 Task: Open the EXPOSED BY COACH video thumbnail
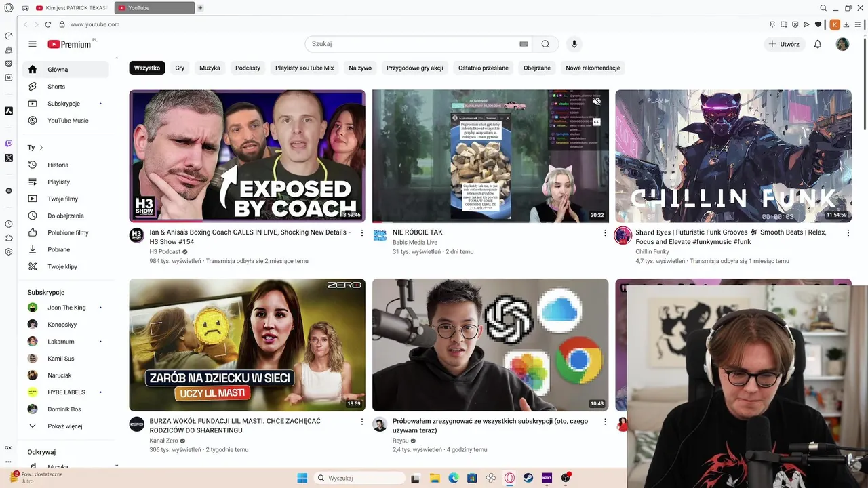click(x=247, y=156)
